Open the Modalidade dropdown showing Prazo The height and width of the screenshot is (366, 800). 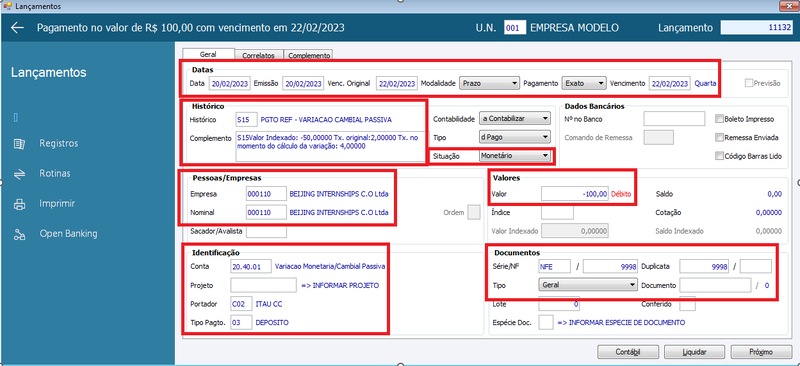[x=489, y=83]
